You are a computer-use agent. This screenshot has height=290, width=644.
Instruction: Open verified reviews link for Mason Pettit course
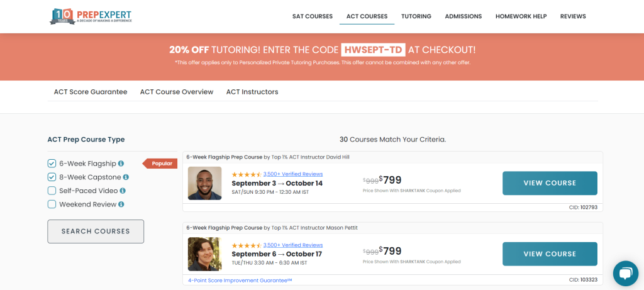tap(293, 245)
